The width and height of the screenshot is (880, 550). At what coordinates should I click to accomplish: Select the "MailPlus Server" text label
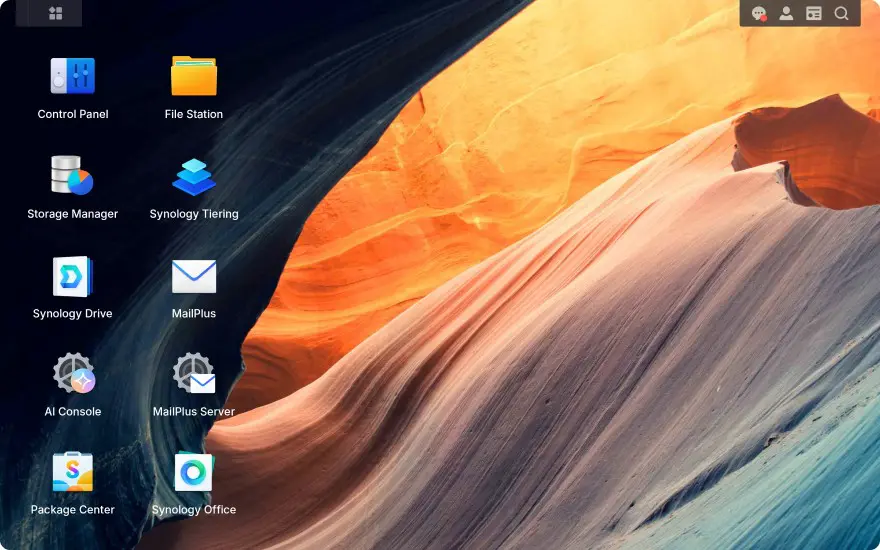point(194,412)
